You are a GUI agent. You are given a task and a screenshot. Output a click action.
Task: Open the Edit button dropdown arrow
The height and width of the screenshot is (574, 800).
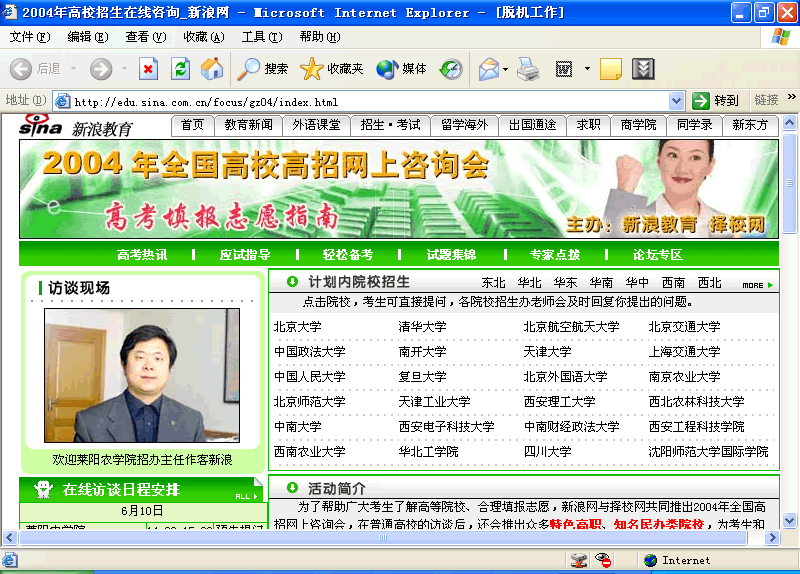click(587, 69)
